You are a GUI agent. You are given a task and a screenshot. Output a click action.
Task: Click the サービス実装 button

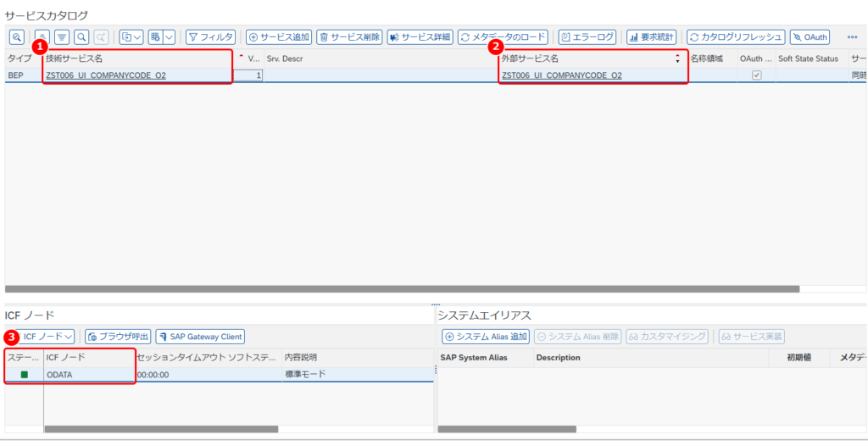click(x=752, y=337)
